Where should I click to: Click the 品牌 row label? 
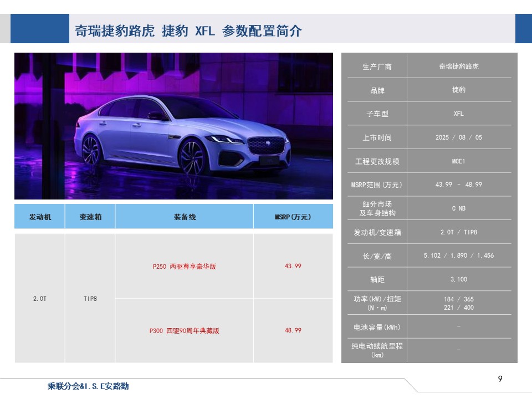377,90
